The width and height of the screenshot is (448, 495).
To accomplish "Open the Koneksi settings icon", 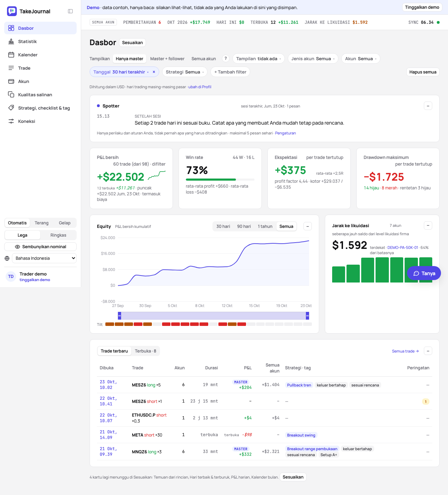I will pos(11,121).
